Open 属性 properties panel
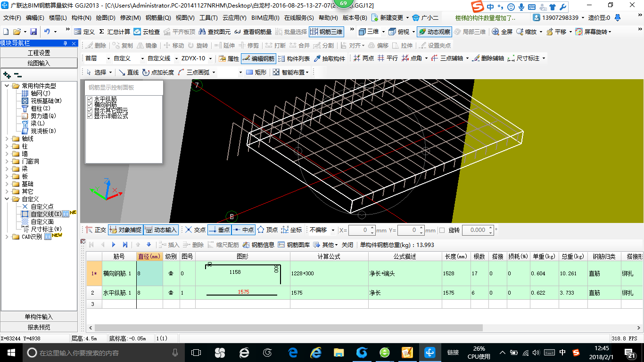The image size is (644, 362). (x=229, y=58)
